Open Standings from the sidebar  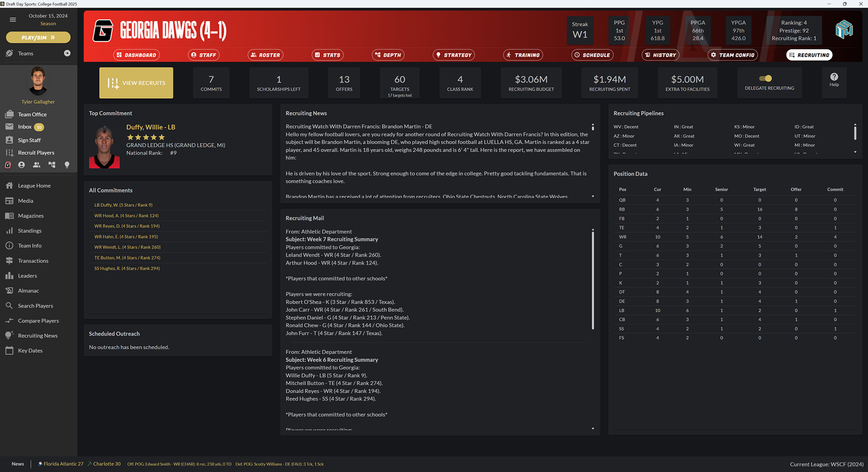(x=29, y=230)
